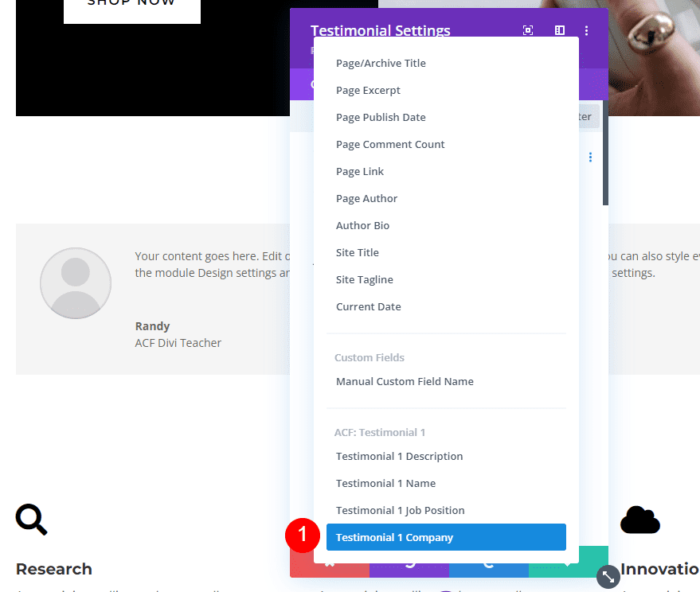Click the testimonial avatar placeholder image
The image size is (700, 592).
coord(76,283)
